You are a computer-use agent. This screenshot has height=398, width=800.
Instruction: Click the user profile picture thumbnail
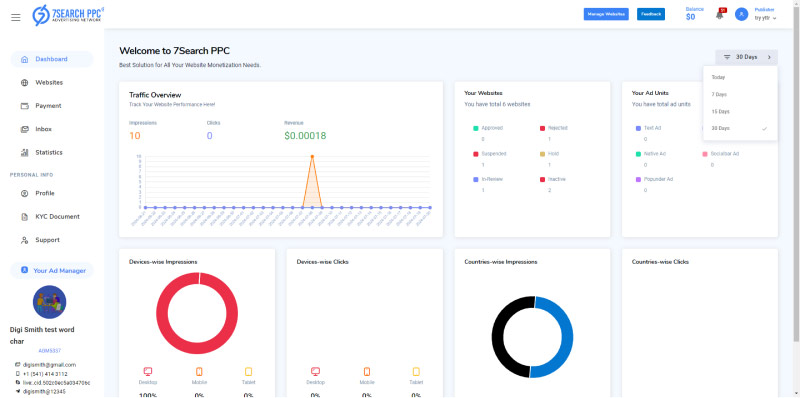click(49, 302)
